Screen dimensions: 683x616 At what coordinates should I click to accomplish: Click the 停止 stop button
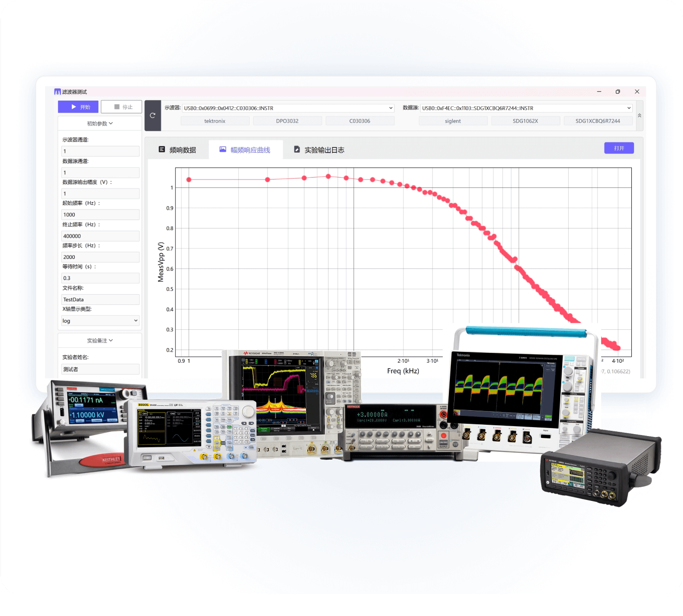tap(121, 107)
